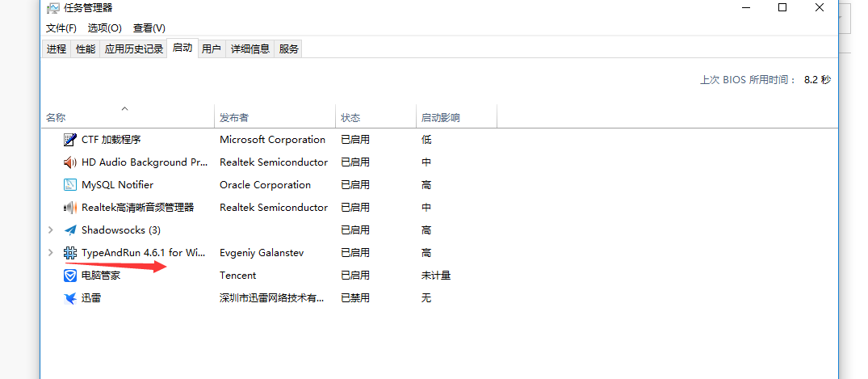This screenshot has width=868, height=379.
Task: Click the Task Manager title bar icon
Action: pos(53,8)
